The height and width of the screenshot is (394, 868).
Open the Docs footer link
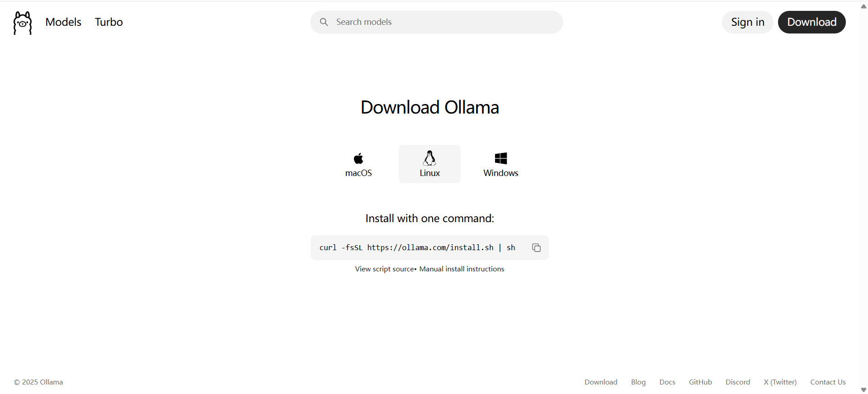(667, 382)
